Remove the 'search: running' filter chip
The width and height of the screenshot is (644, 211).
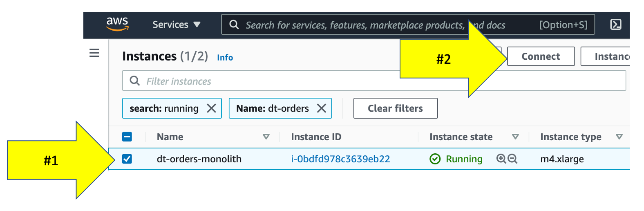[211, 108]
